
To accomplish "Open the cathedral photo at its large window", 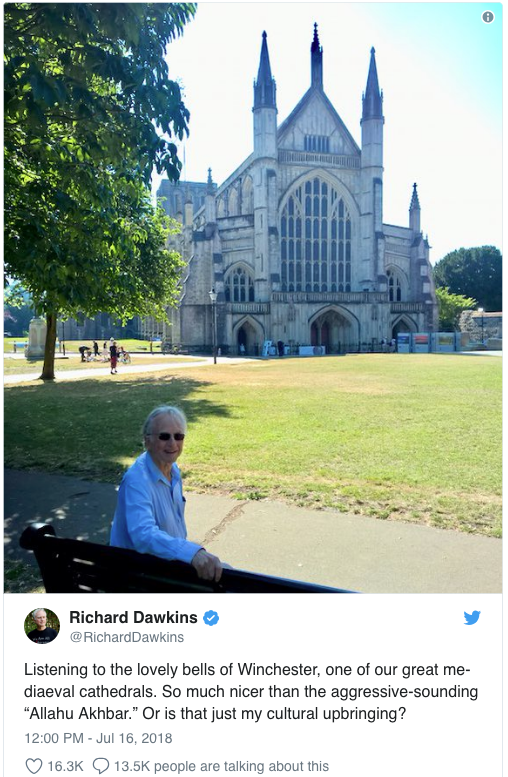I will (x=316, y=237).
